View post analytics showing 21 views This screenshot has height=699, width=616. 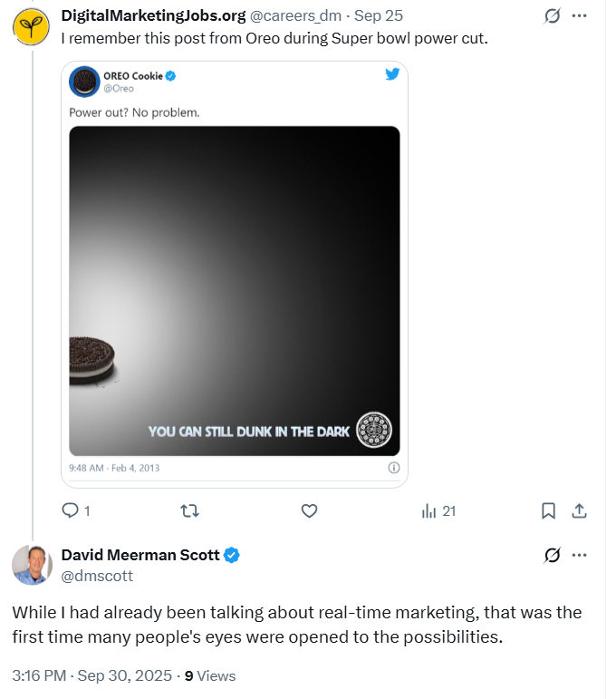coord(438,511)
